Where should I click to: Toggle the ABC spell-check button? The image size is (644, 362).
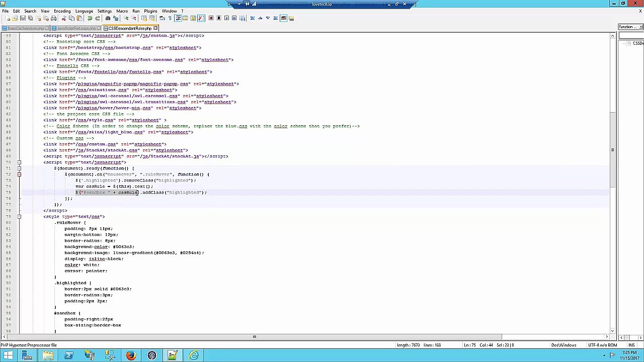(x=284, y=18)
